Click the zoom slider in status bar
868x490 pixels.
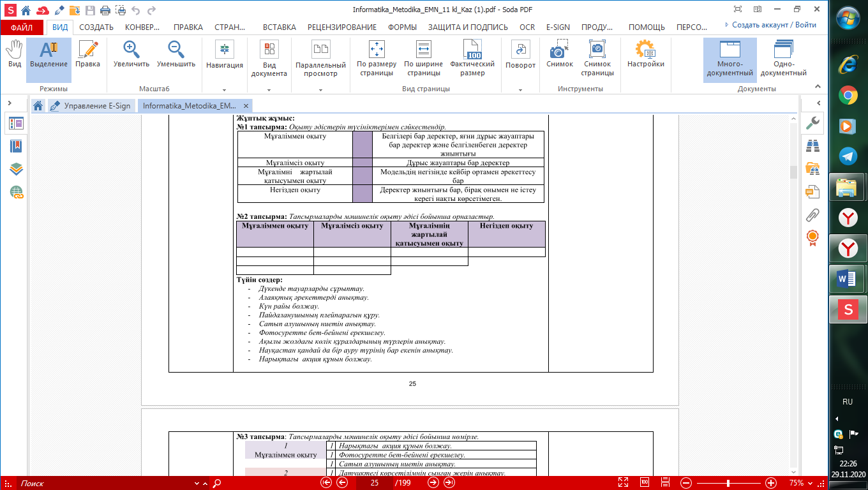click(728, 483)
